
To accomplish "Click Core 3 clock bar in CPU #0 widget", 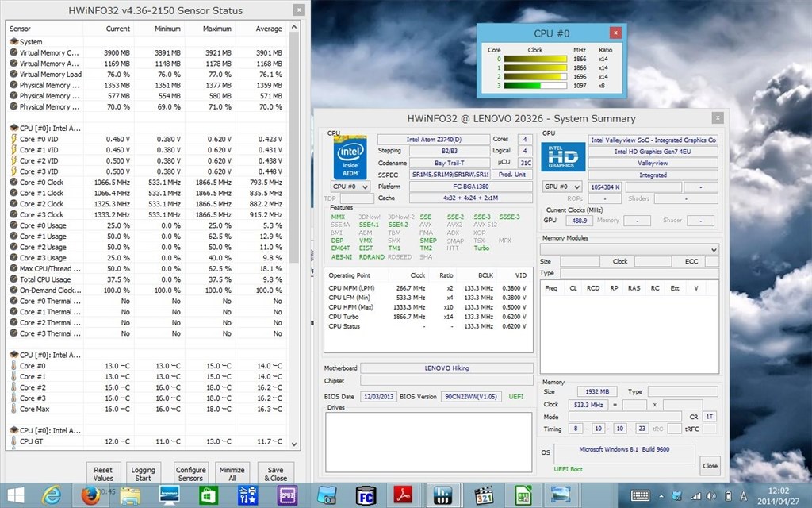I will [535, 86].
